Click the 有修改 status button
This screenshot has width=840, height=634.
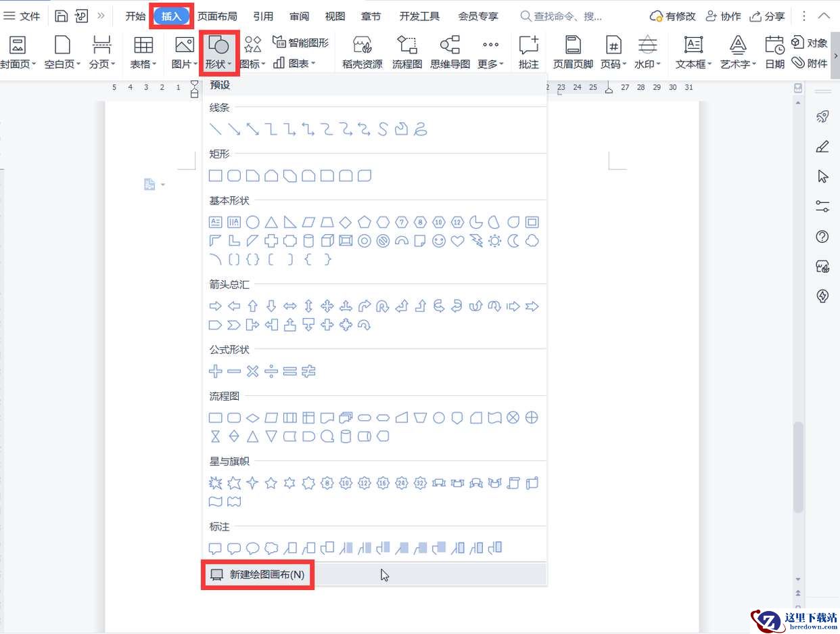[x=672, y=16]
